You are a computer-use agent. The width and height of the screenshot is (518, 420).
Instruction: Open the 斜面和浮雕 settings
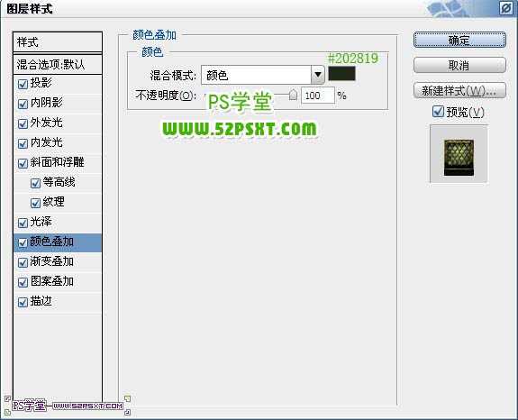click(x=57, y=162)
